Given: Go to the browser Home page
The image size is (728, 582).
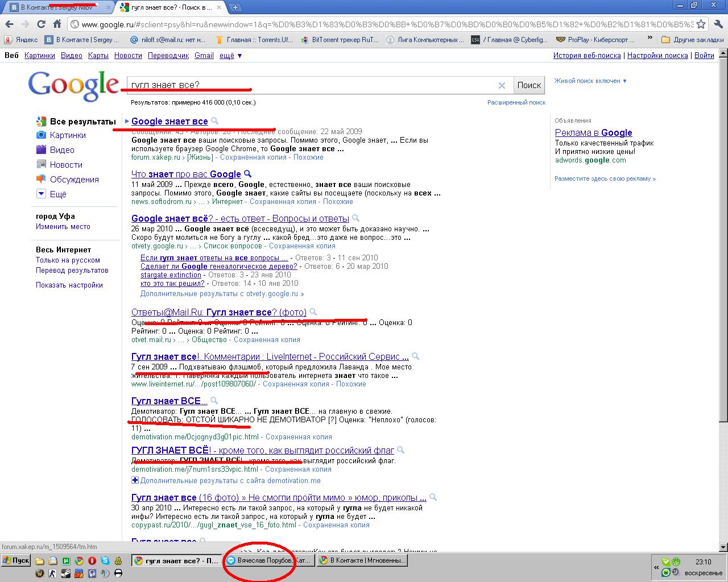Looking at the screenshot, I should [57, 24].
